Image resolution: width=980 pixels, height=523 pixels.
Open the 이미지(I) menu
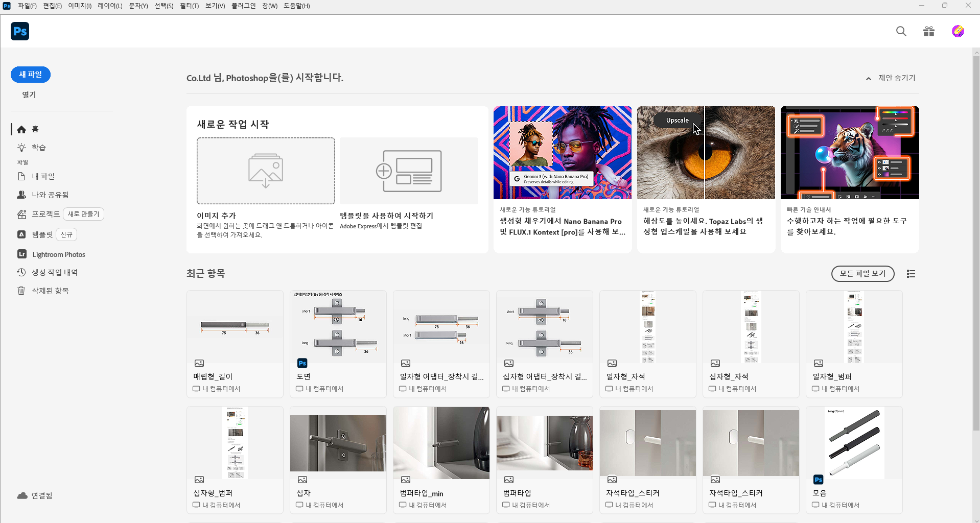click(x=80, y=6)
